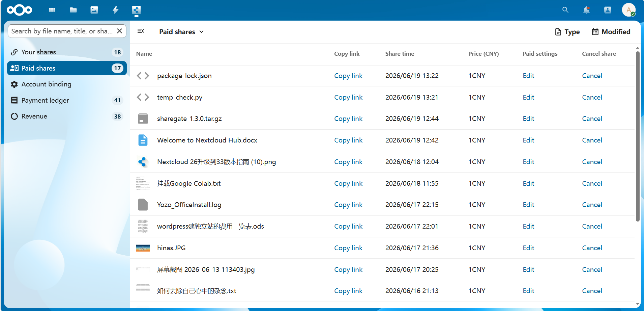Open the Photos app icon

click(94, 10)
